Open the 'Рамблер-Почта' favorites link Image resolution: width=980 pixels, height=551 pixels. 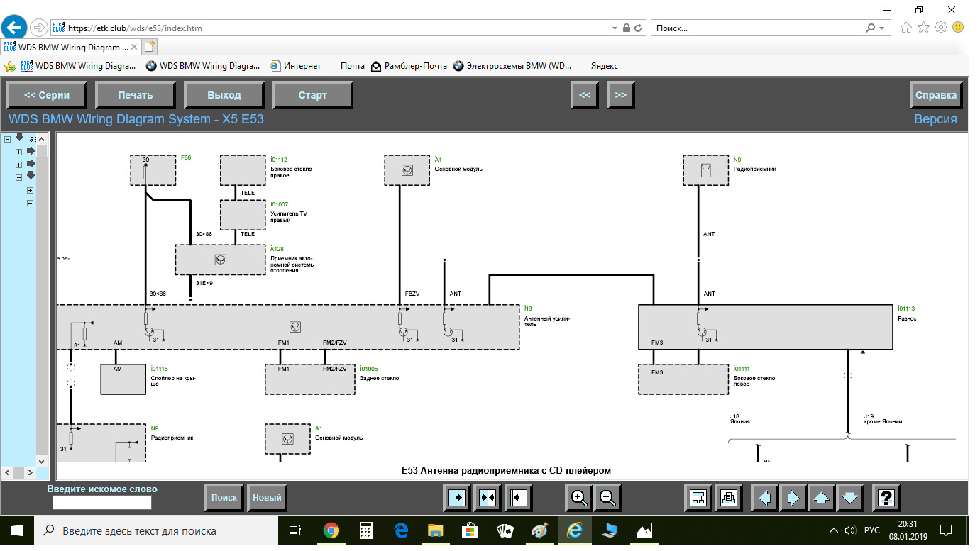pyautogui.click(x=409, y=66)
